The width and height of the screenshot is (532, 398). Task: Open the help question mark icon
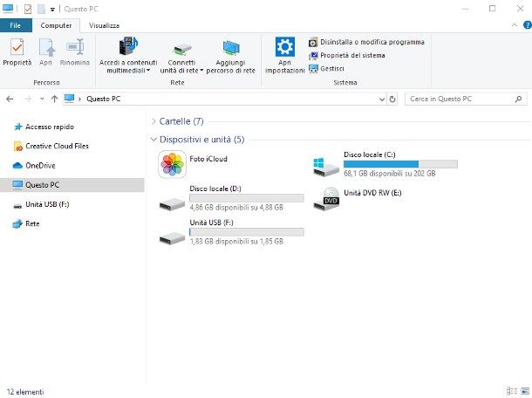(x=528, y=25)
